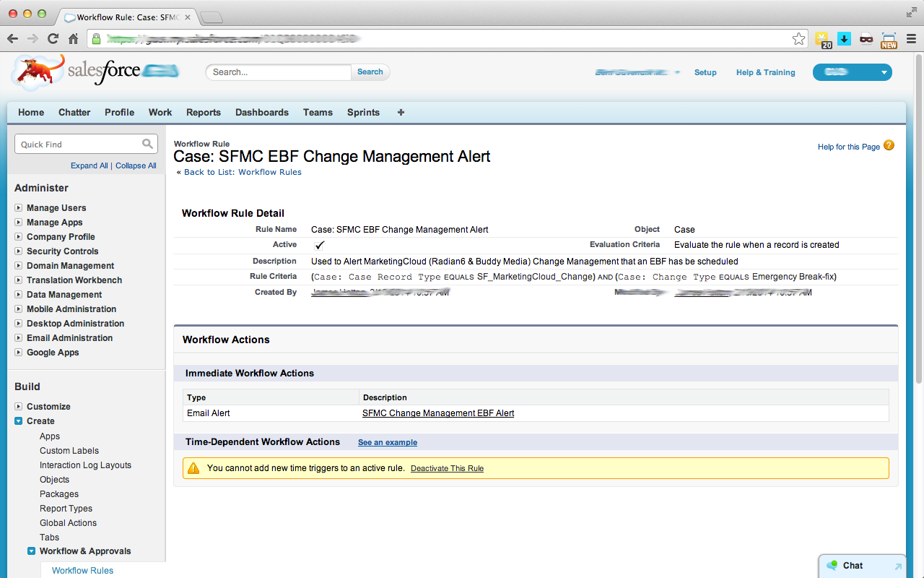Click the magnifier icon in Quick Find
This screenshot has width=924, height=578.
pos(147,144)
